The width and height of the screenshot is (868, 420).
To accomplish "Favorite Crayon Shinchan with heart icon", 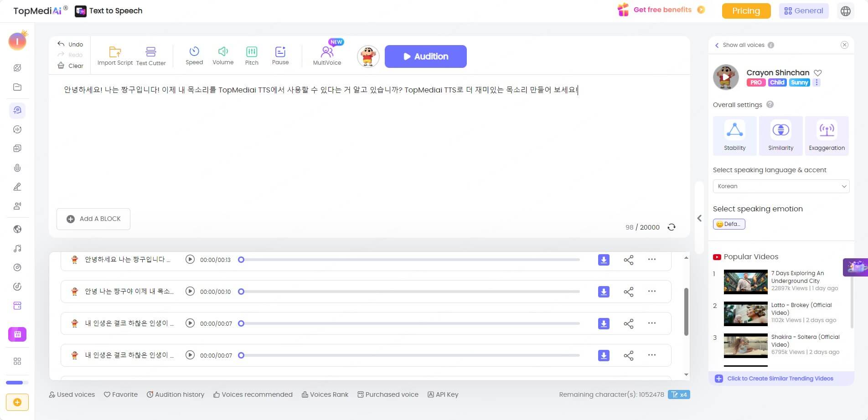I will (x=818, y=73).
